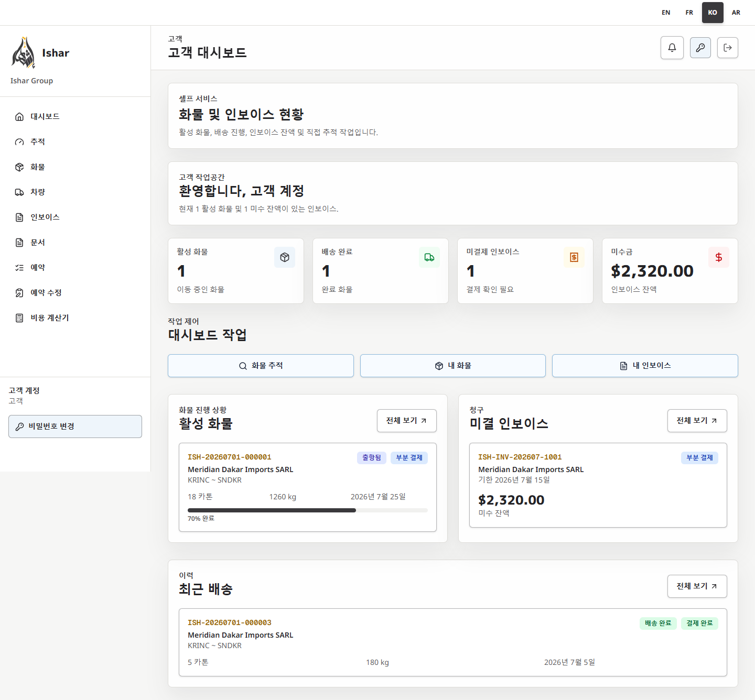Image resolution: width=755 pixels, height=700 pixels.
Task: Open 문서 sidebar item
Action: [75, 242]
